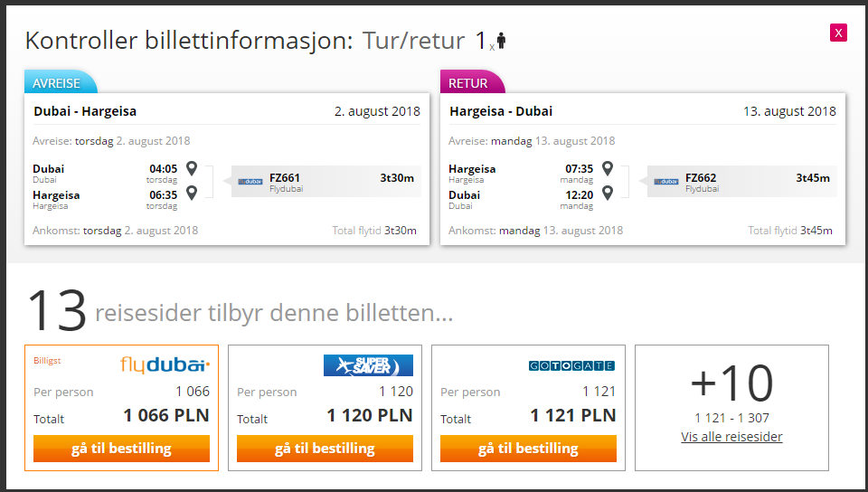
Task: Click the Dubai departure location pin icon
Action: pyautogui.click(x=192, y=168)
